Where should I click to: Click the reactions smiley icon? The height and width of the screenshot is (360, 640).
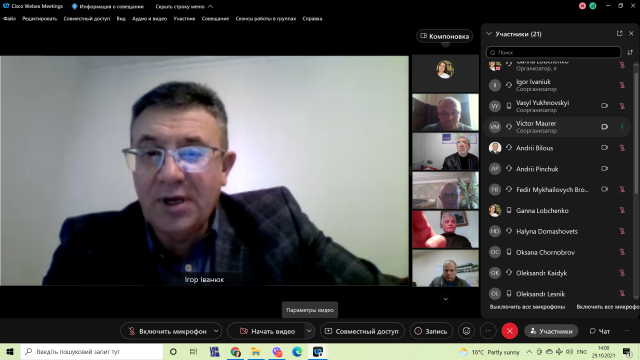(467, 331)
